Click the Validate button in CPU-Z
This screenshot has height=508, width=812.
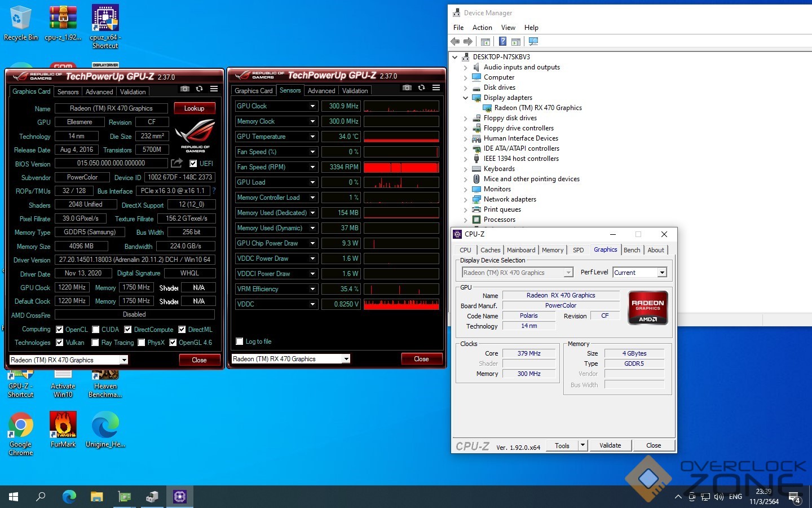point(610,445)
